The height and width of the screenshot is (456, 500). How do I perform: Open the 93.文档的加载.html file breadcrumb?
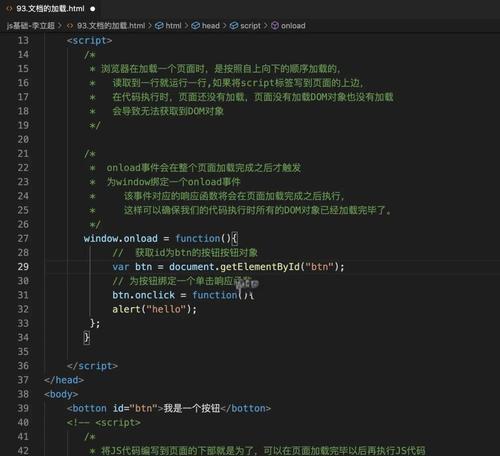pos(111,26)
